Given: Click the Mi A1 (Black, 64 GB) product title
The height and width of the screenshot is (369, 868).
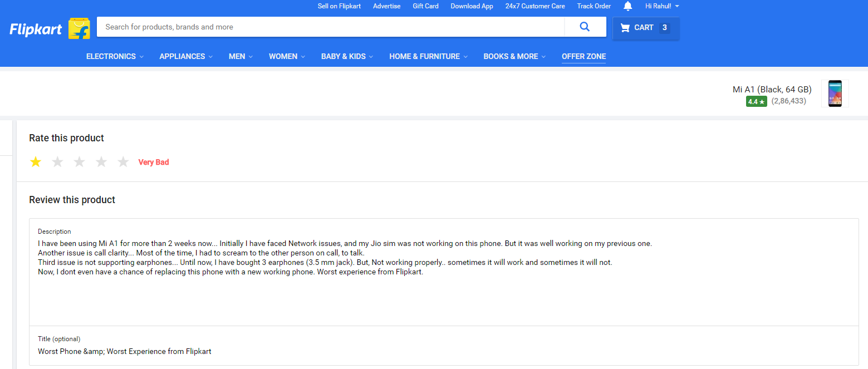Looking at the screenshot, I should [x=772, y=89].
